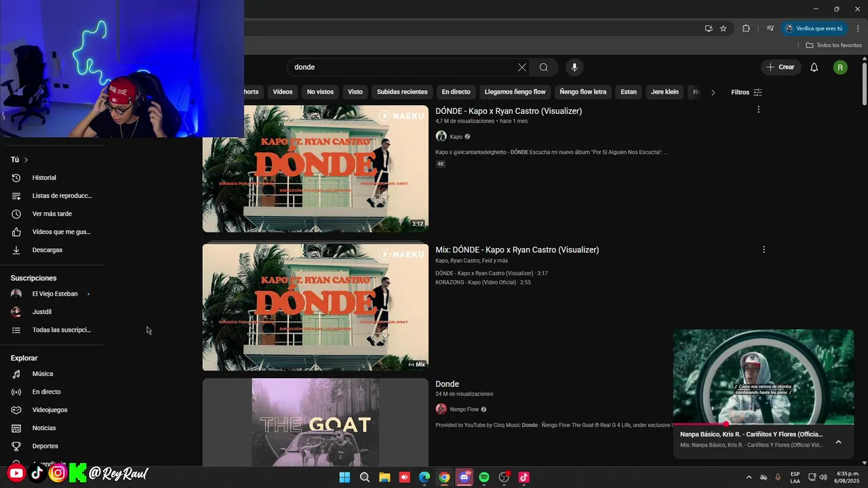Image resolution: width=868 pixels, height=488 pixels.
Task: Click the Videojuegos controller icon
Action: click(x=16, y=410)
